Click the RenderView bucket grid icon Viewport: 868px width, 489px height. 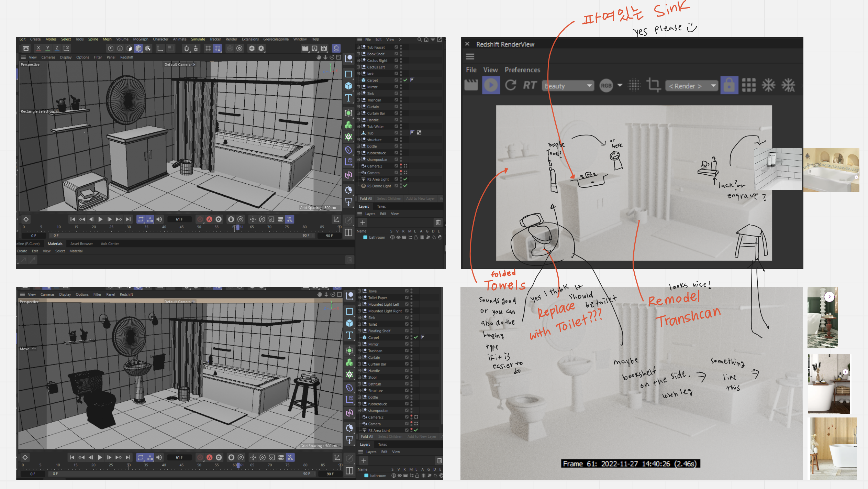click(x=749, y=86)
